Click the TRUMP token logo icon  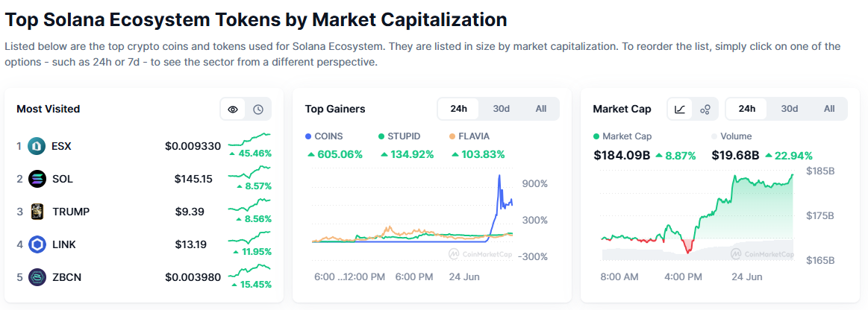37,212
